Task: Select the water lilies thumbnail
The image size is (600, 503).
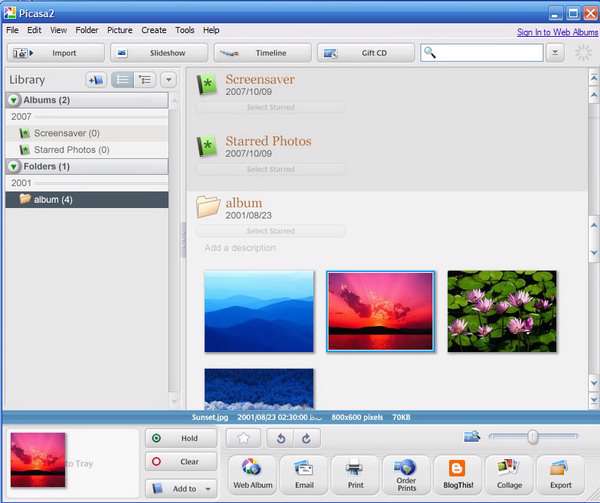Action: [502, 311]
